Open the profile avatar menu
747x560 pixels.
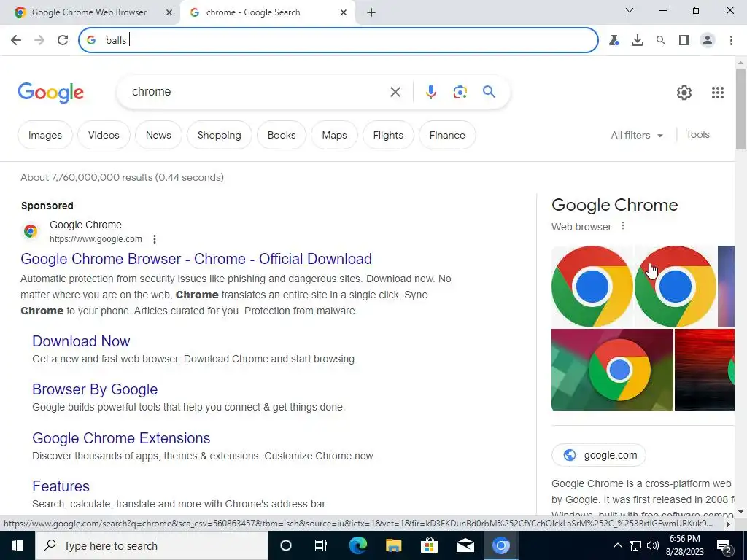(708, 41)
